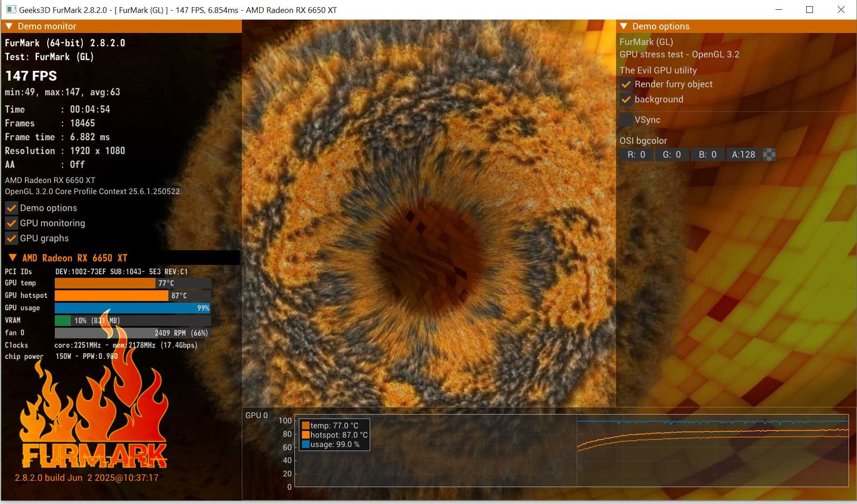Click the hotspot legend orange square

pos(306,435)
